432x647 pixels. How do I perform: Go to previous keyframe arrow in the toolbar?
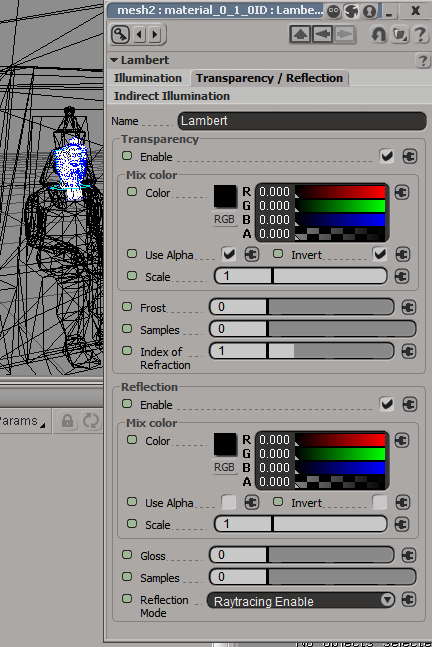point(140,34)
